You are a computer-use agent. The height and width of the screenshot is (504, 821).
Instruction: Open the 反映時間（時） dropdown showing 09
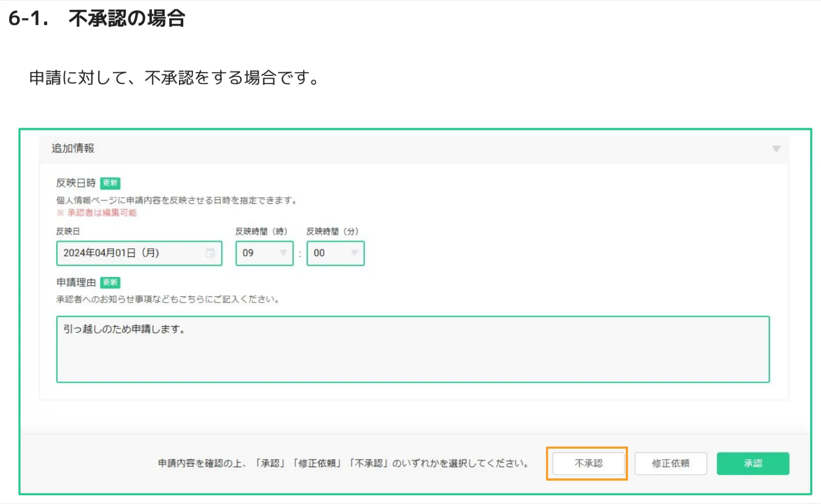click(264, 253)
